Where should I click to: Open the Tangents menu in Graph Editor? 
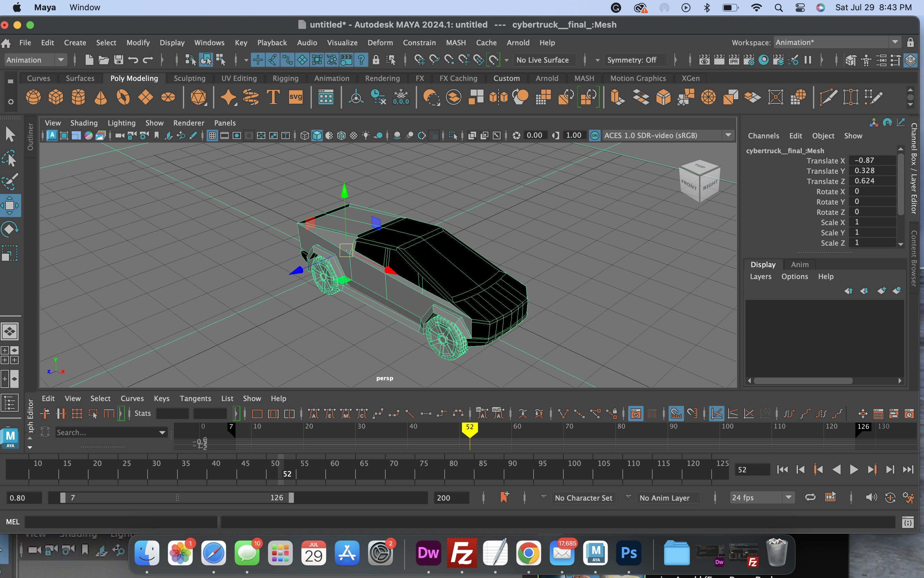coord(195,398)
